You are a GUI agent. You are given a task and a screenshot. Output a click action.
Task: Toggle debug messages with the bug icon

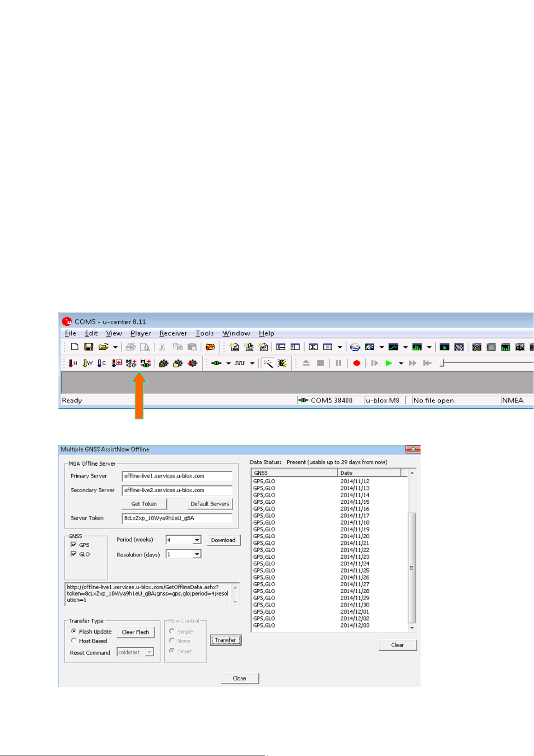[282, 363]
